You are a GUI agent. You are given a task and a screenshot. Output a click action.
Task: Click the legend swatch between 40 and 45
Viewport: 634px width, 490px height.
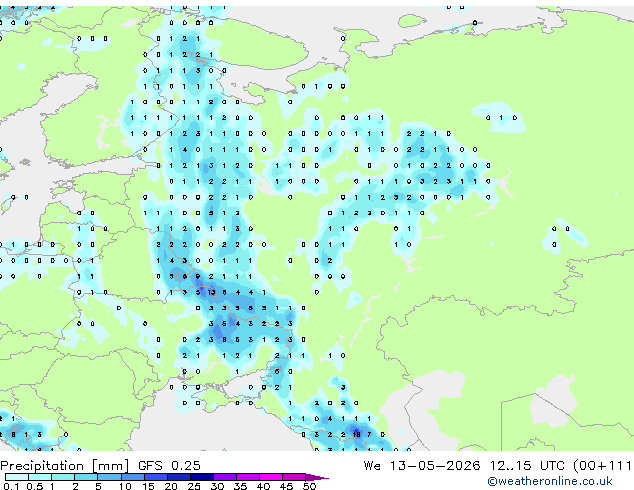tap(271, 477)
